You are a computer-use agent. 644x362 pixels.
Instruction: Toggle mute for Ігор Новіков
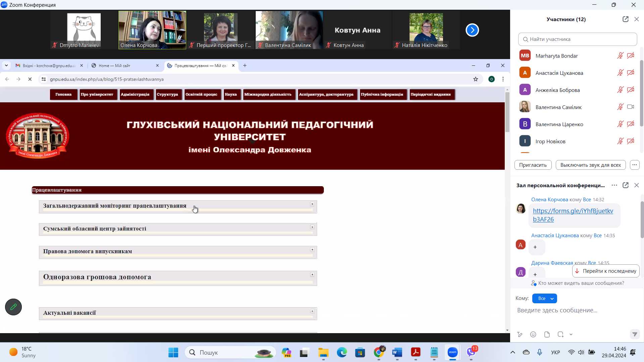(x=620, y=141)
